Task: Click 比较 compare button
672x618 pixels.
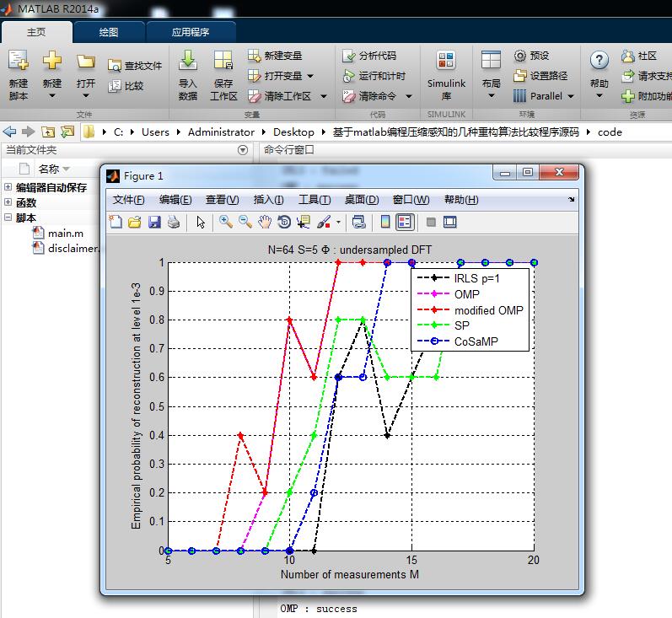Action: (x=126, y=86)
